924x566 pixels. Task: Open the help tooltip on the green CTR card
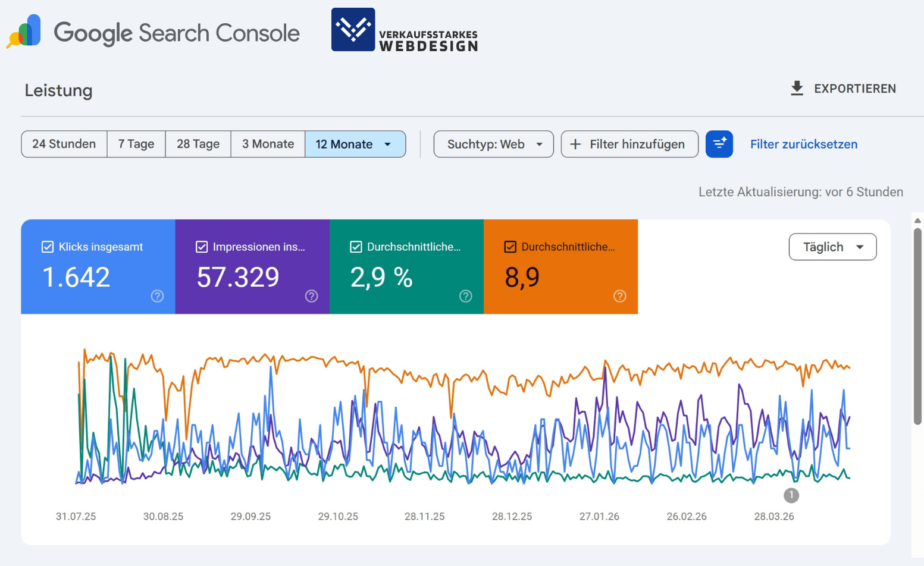click(x=465, y=295)
